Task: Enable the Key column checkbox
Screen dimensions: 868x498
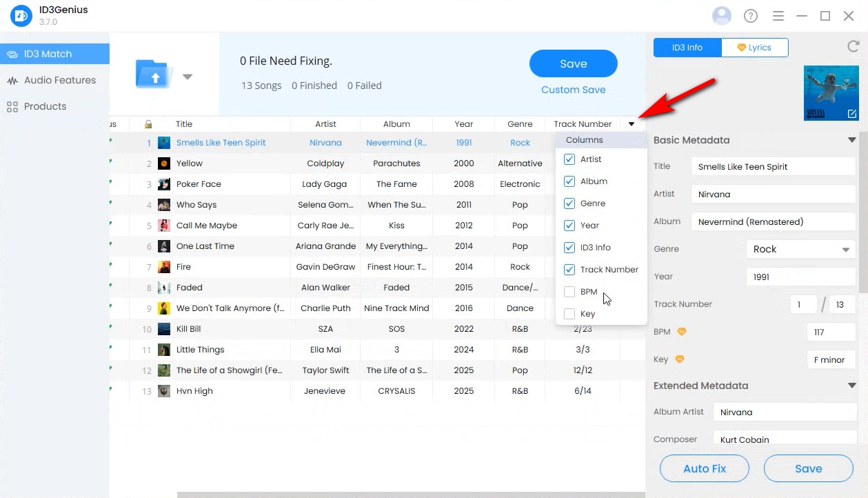Action: click(x=569, y=314)
